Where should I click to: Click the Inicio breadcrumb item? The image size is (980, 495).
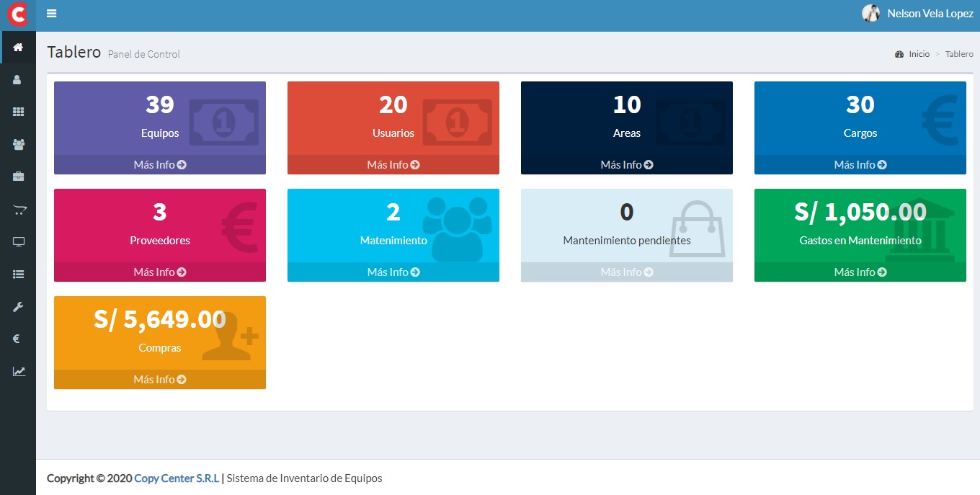pyautogui.click(x=917, y=53)
